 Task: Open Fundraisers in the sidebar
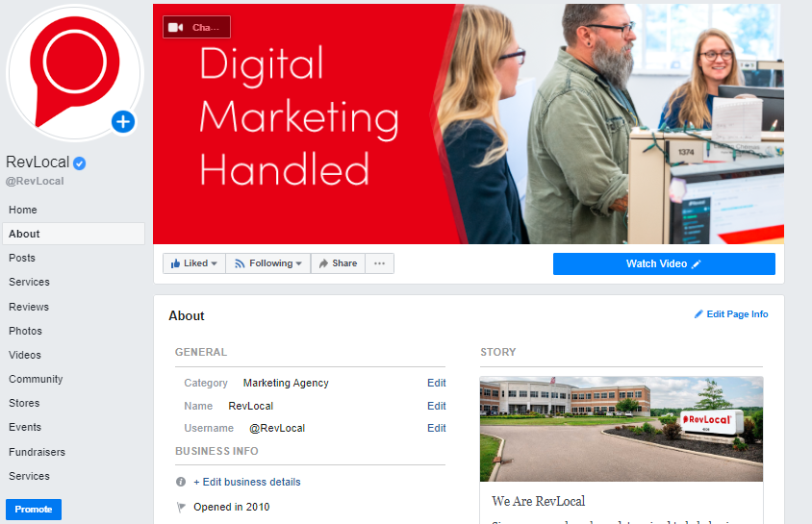pyautogui.click(x=38, y=452)
